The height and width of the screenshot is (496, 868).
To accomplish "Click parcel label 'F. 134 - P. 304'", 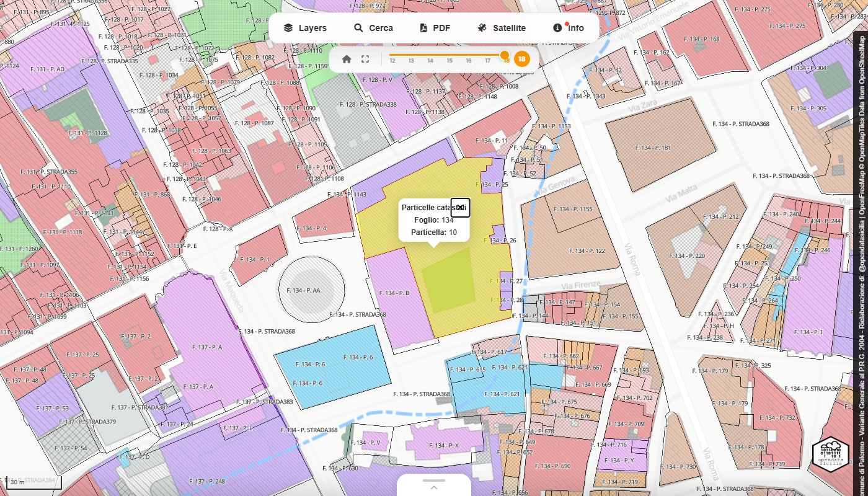I will (808, 68).
